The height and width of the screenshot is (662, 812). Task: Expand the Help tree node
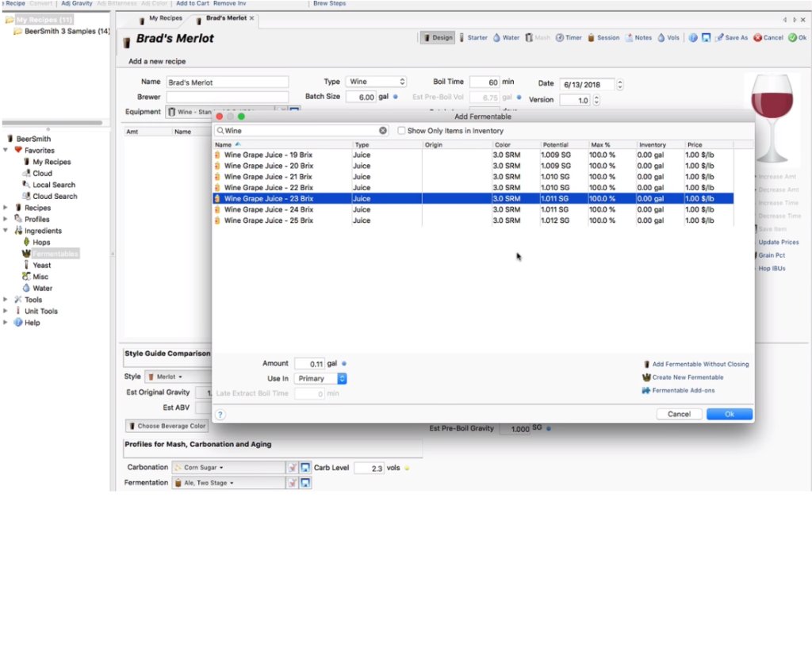pos(6,322)
